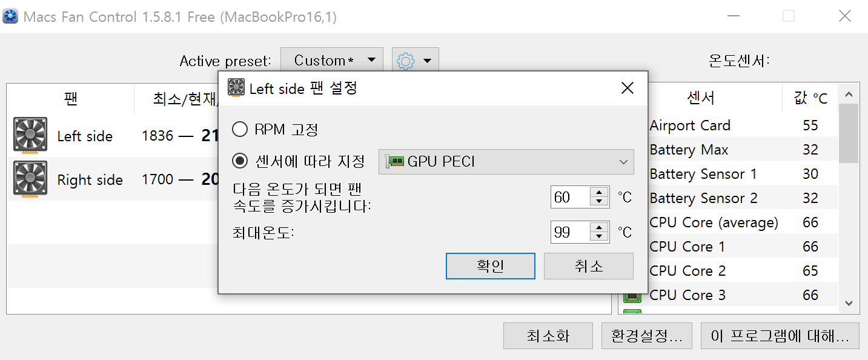This screenshot has height=360, width=868.
Task: Open the Active preset Custom dropdown
Action: [332, 61]
